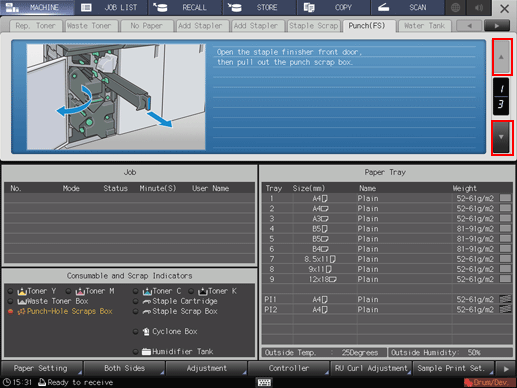Click the speaker volume icon
Screen dimensions: 517x388
tap(479, 7)
